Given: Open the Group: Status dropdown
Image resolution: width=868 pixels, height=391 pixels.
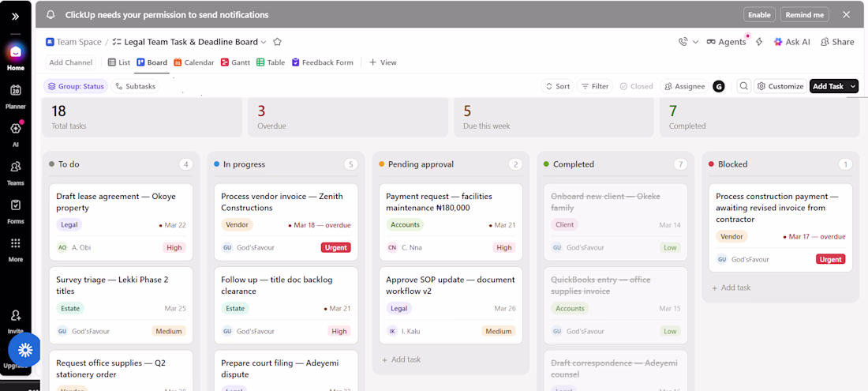Looking at the screenshot, I should pos(76,86).
